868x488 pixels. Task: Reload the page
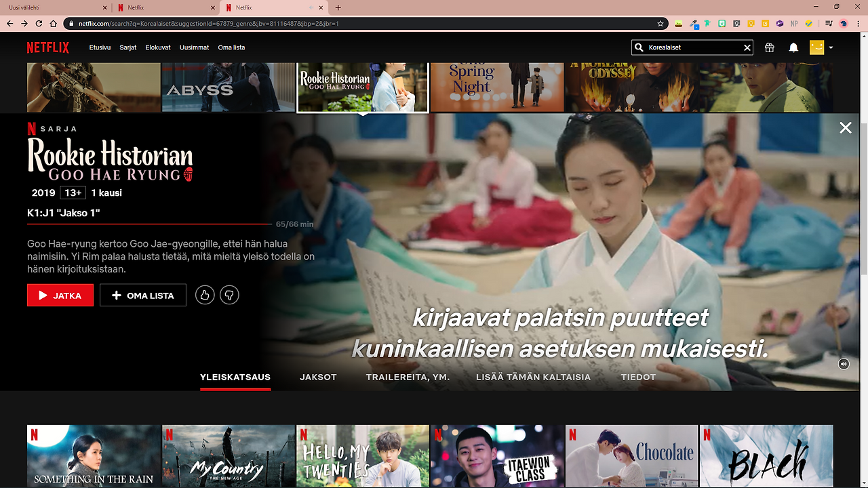click(39, 23)
